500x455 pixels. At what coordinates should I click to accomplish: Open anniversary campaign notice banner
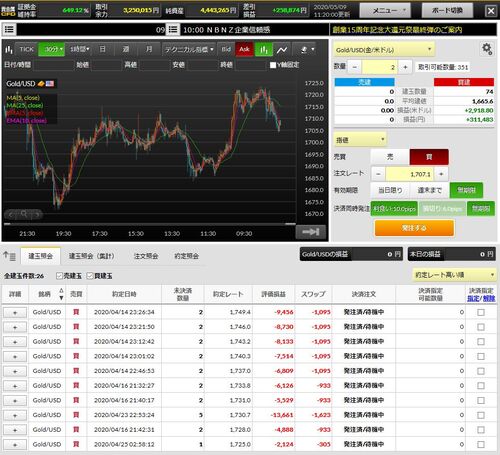coord(413,30)
